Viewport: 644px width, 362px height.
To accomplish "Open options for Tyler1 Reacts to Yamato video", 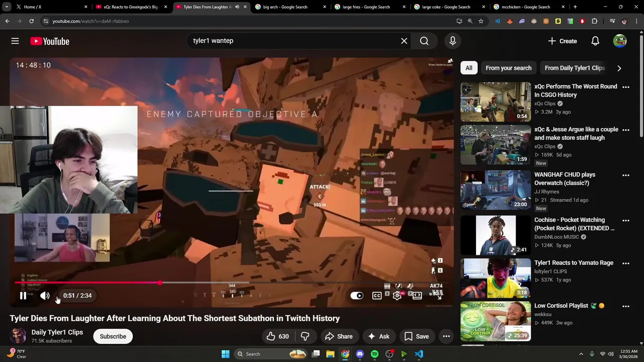I will pyautogui.click(x=626, y=263).
